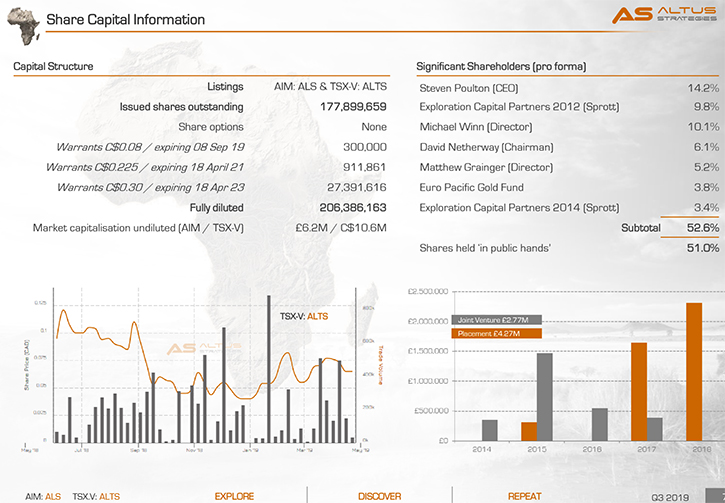Click 'Market capitalisation undiluted' label
725x503 pixels.
click(138, 227)
